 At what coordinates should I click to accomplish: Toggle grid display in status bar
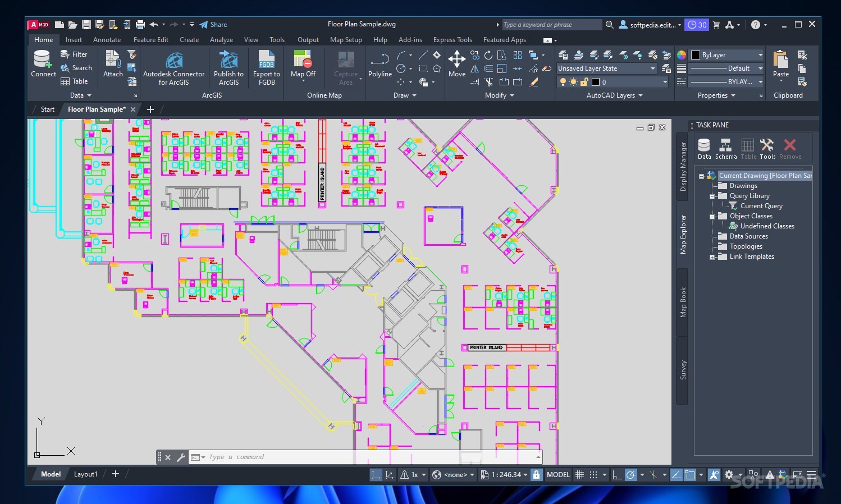(x=580, y=475)
